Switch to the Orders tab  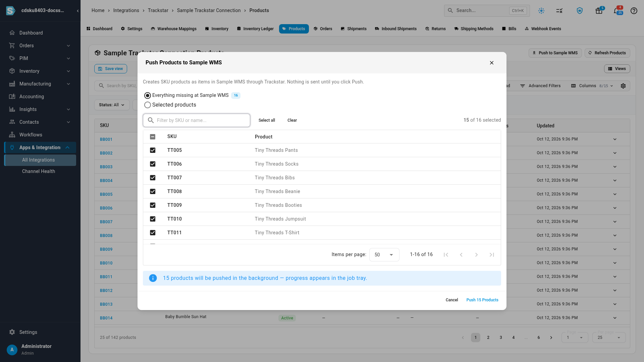[x=323, y=29]
